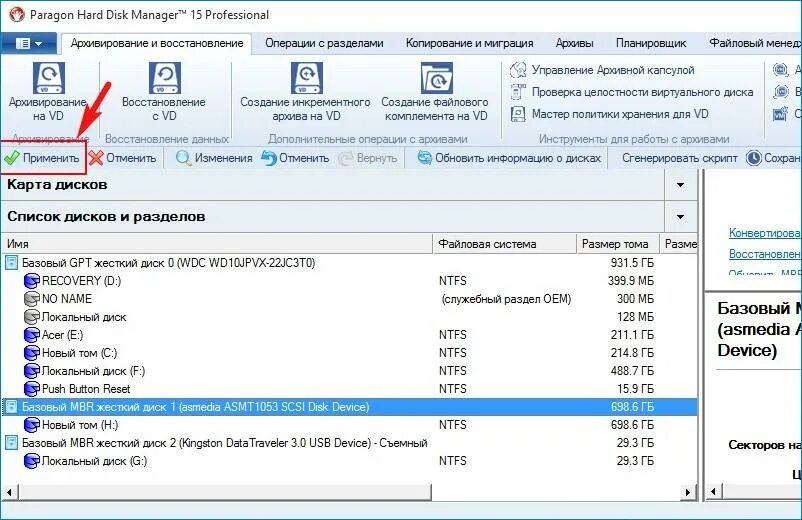Viewport: 802px width, 520px height.
Task: Open Изменения with magnifier icon
Action: (x=214, y=158)
